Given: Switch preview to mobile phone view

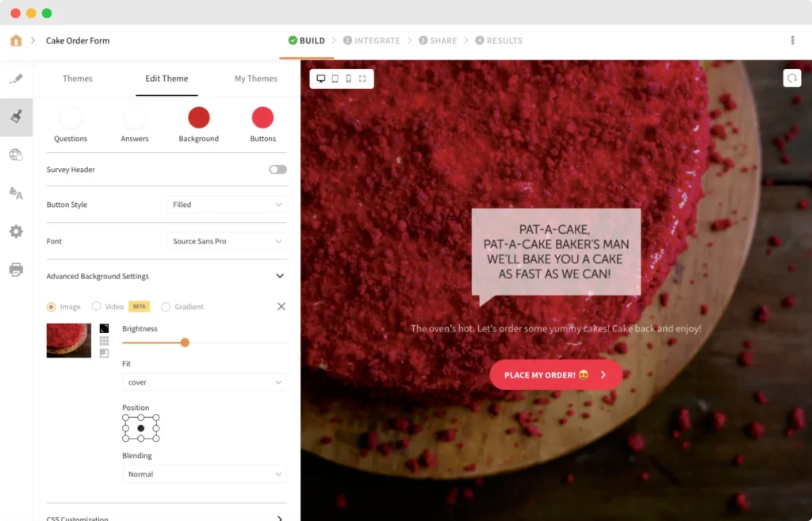Looking at the screenshot, I should click(x=349, y=79).
